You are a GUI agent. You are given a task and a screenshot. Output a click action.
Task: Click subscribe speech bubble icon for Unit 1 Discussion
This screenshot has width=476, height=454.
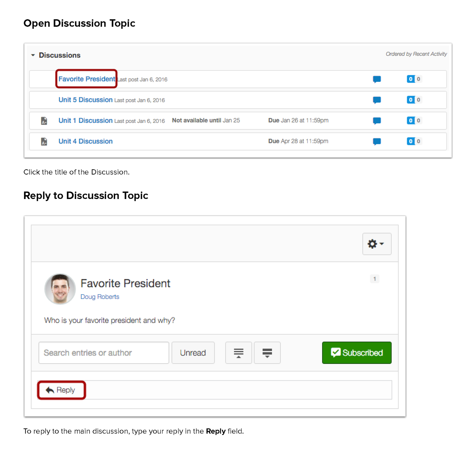click(x=377, y=121)
